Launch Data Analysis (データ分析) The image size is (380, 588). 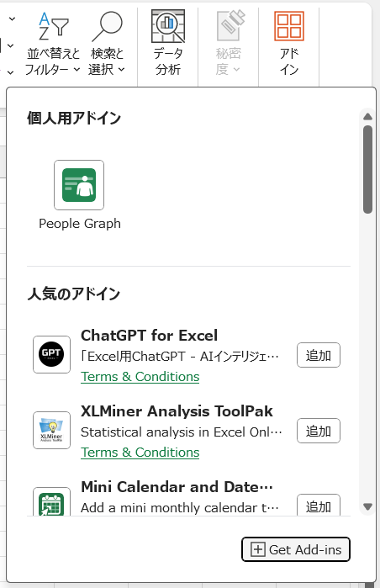168,43
